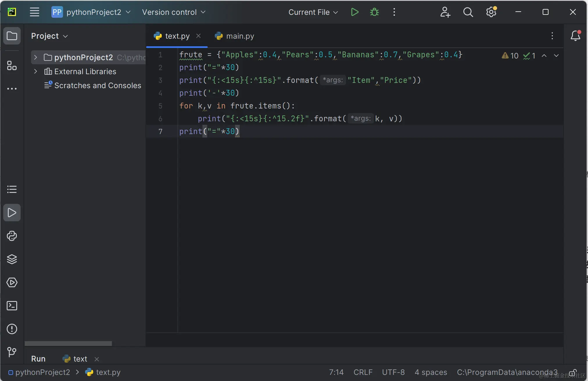Open the Current File run configuration dropdown
The image size is (588, 381).
tap(313, 12)
